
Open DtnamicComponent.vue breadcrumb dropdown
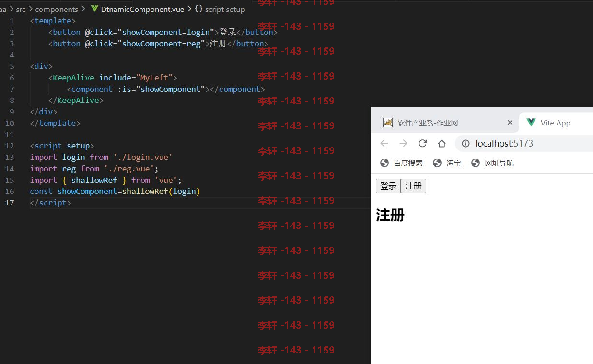[x=142, y=9]
